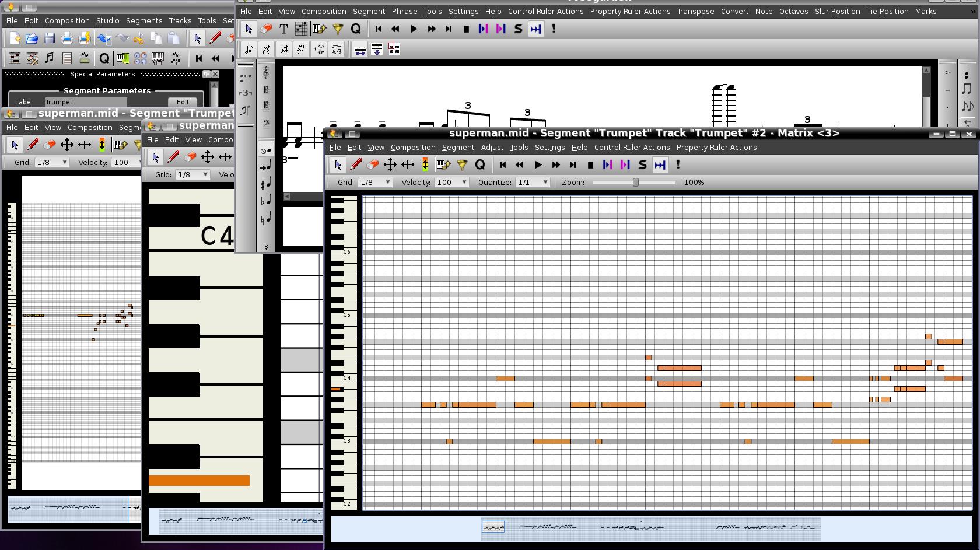Toggle the Solo S button in notation editor
Screen dimensions: 980x550
coord(518,29)
